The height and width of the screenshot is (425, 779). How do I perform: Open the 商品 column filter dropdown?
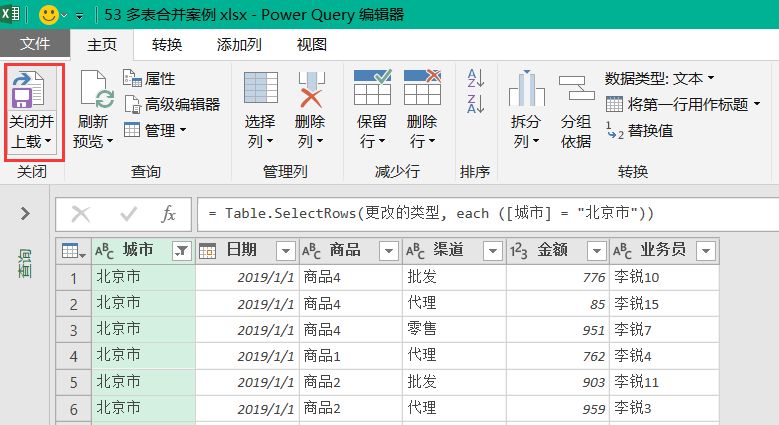389,251
